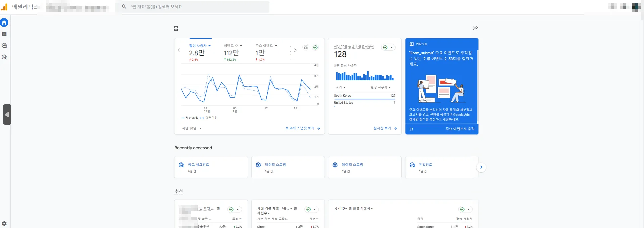Click the Recently accessed heading

(193, 148)
